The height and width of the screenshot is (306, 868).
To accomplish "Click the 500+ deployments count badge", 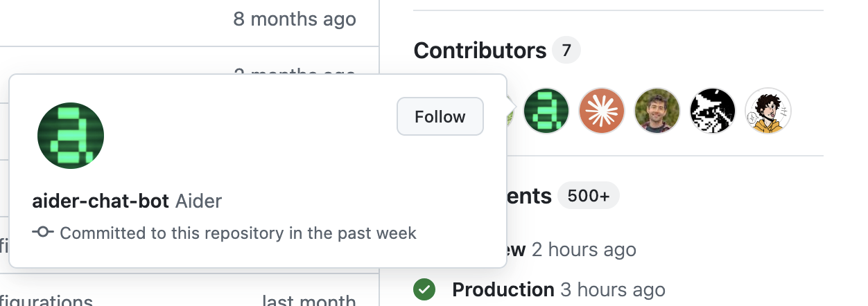I will point(588,196).
